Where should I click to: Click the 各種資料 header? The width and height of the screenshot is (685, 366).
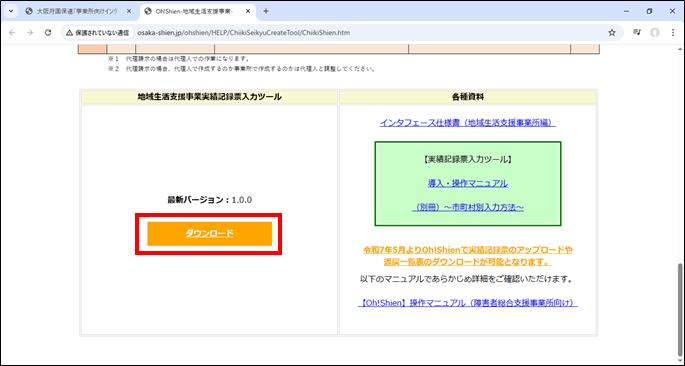click(x=467, y=97)
